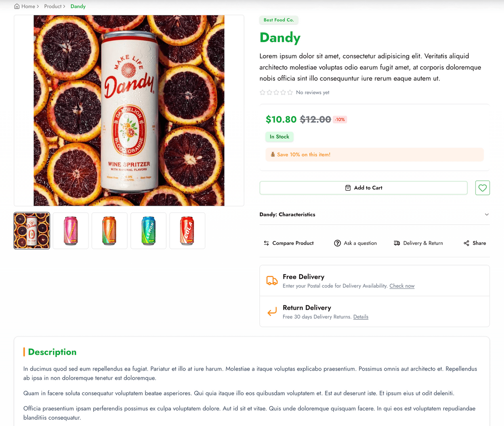Click the Ask a question mark icon
The image size is (504, 426).
tap(337, 243)
